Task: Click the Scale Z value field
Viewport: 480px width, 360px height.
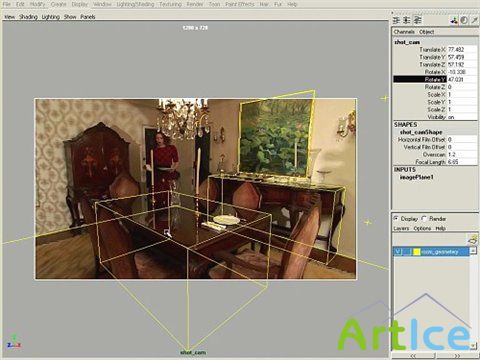Action: 462,110
